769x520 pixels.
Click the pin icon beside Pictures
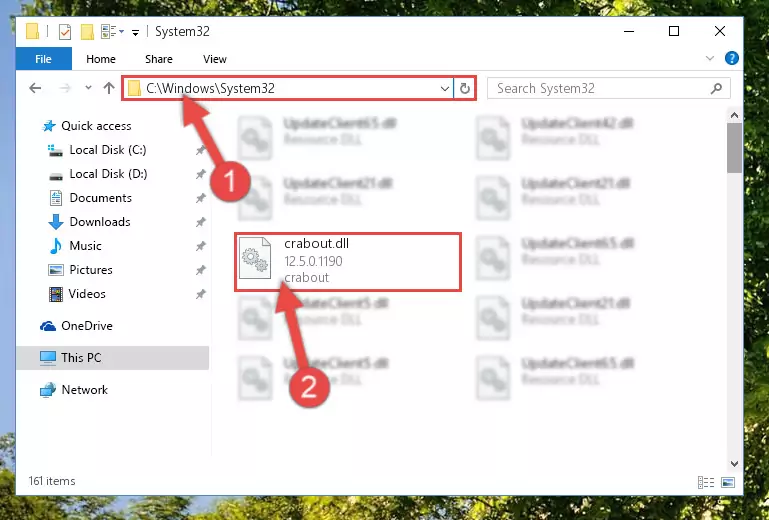(200, 270)
